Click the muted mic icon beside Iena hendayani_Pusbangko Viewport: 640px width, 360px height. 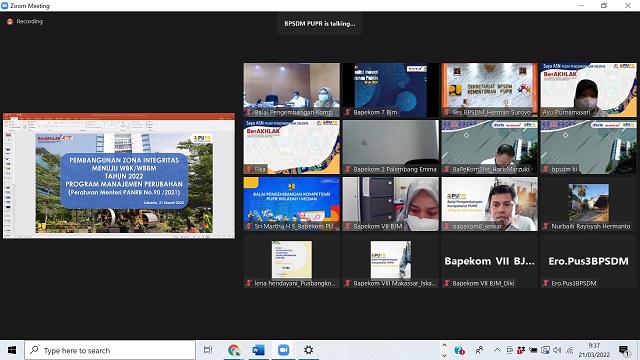249,283
